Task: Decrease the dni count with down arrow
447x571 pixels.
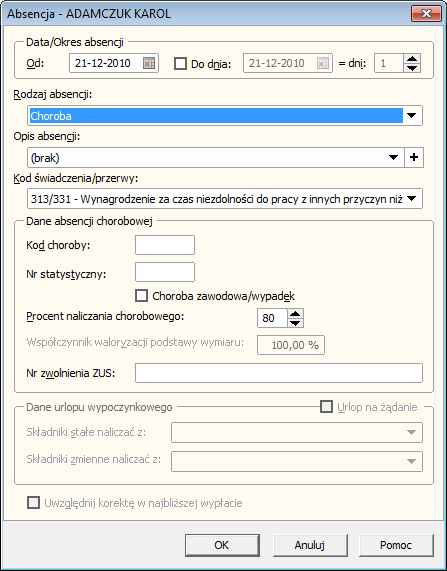Action: tap(412, 68)
